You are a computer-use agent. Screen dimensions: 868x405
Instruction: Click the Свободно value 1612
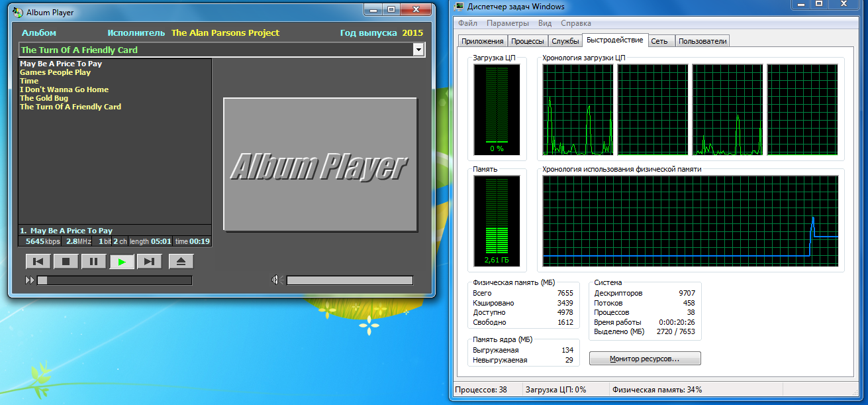tap(565, 322)
